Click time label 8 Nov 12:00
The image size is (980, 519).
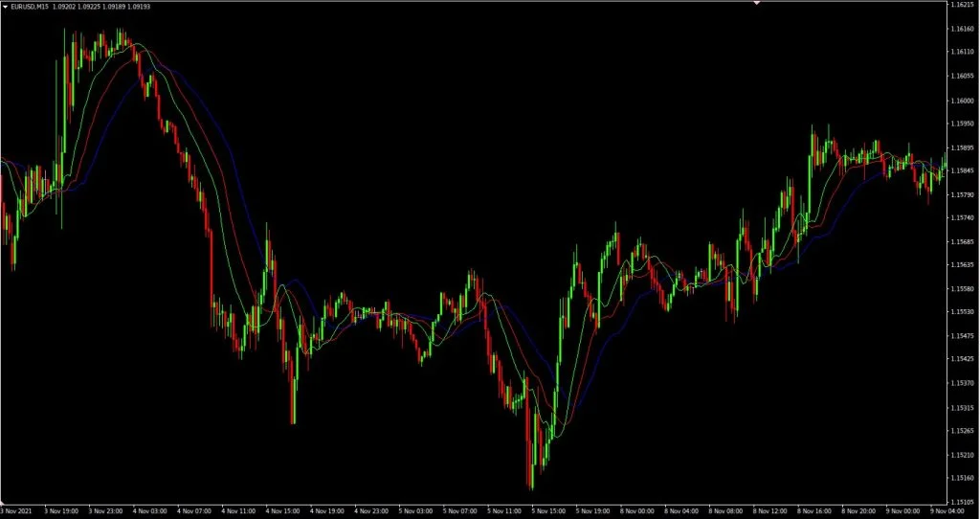(x=770, y=511)
